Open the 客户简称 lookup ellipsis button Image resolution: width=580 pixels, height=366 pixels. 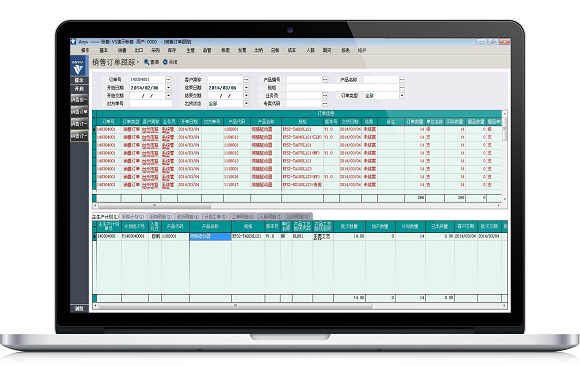[246, 80]
